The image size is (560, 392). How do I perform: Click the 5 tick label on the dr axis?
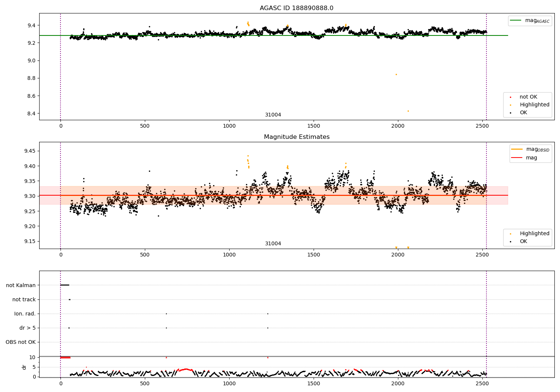tap(34, 367)
